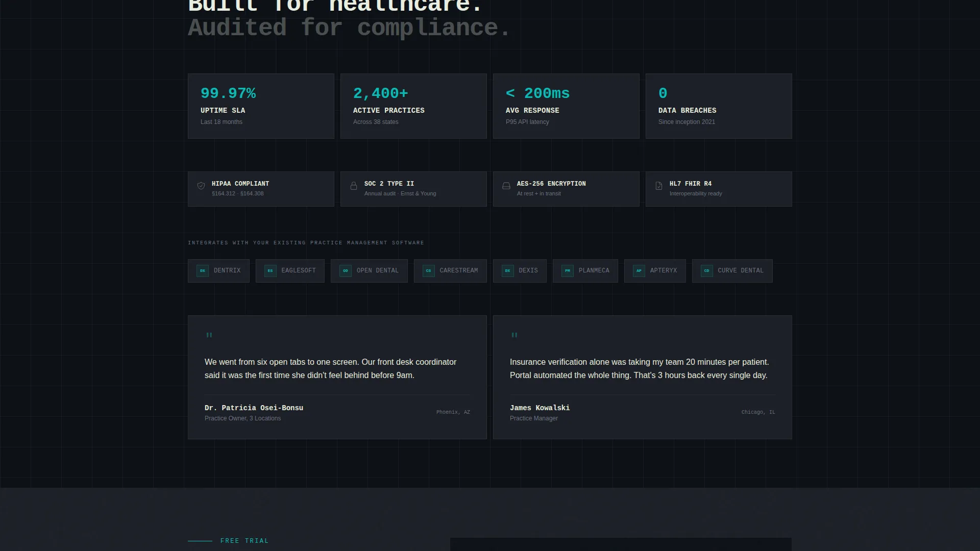Click the DX badge icon beside Dentrix

[x=203, y=271]
